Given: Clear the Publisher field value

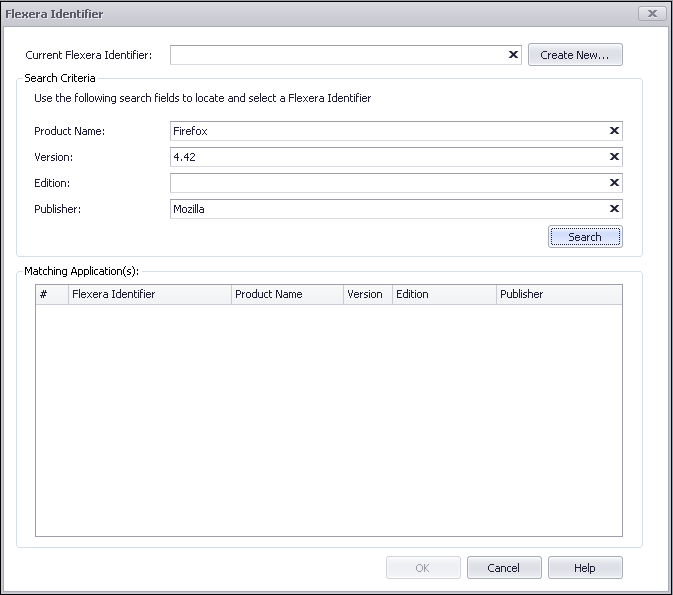Looking at the screenshot, I should pyautogui.click(x=614, y=209).
